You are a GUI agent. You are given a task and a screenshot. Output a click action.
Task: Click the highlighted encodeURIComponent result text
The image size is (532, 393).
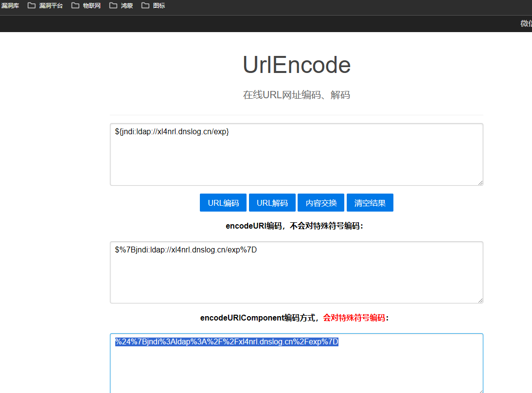[227, 342]
